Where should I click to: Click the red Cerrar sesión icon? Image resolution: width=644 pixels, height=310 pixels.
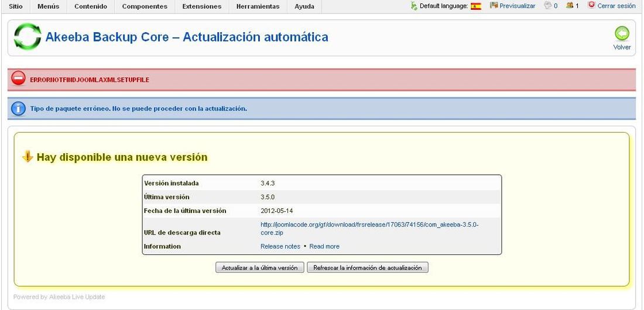click(x=591, y=5)
